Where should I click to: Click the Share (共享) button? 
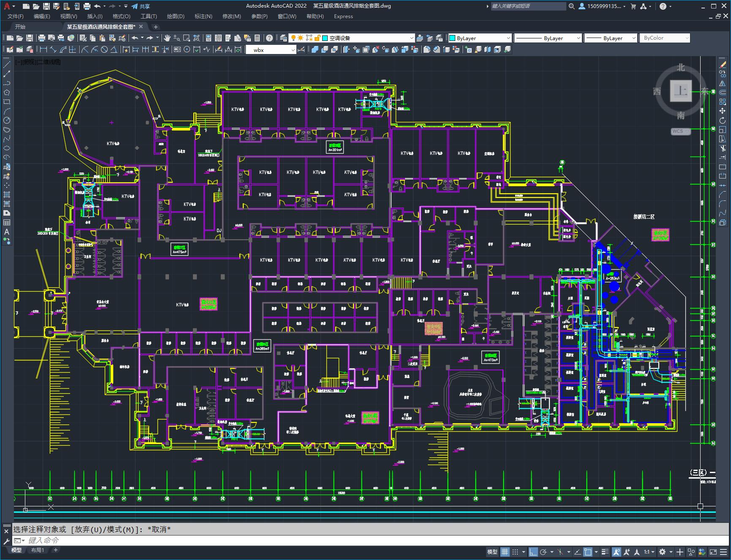(141, 6)
